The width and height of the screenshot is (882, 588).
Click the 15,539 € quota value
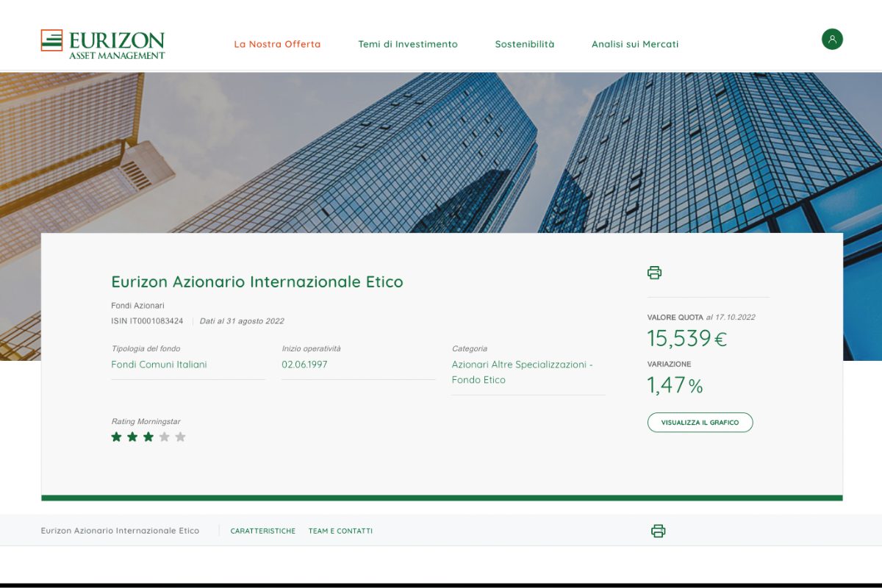pos(686,338)
